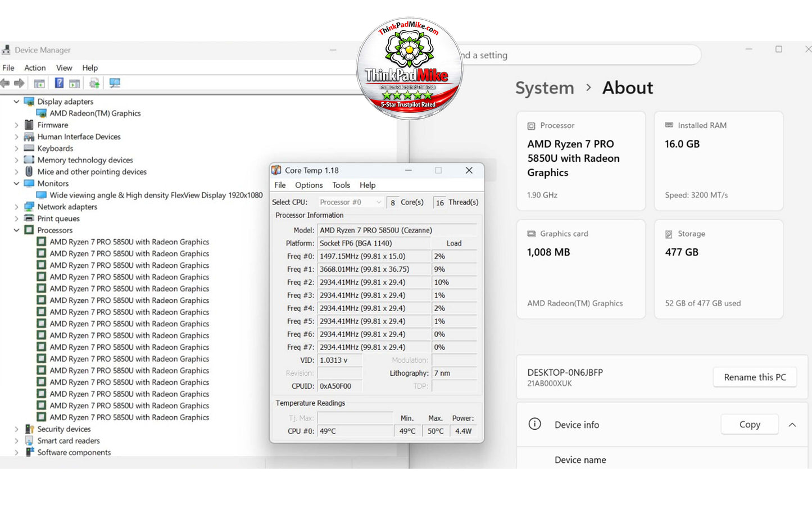Click the Forward arrow in Device Manager toolbar

click(x=19, y=83)
